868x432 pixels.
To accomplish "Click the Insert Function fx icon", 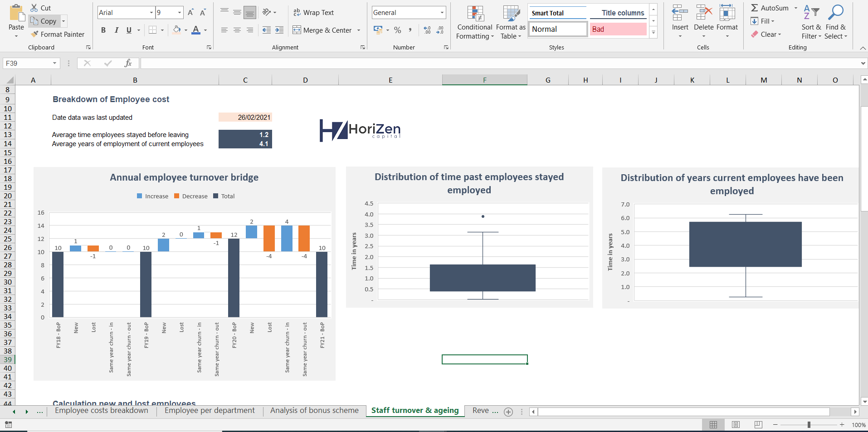I will (x=128, y=63).
